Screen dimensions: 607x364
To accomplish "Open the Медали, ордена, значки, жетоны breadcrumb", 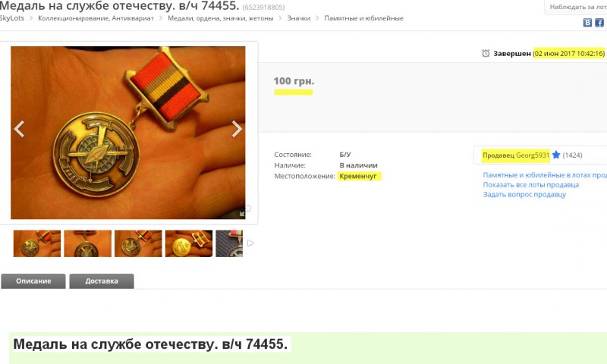I will pyautogui.click(x=220, y=18).
